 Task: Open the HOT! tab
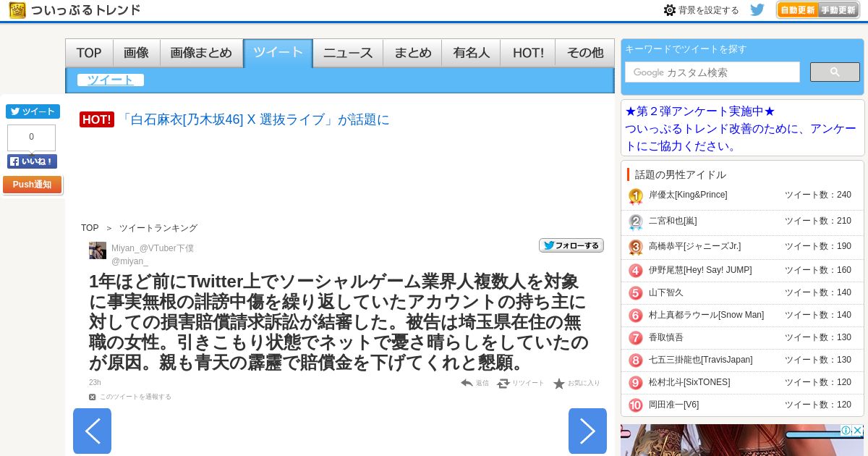click(x=528, y=53)
